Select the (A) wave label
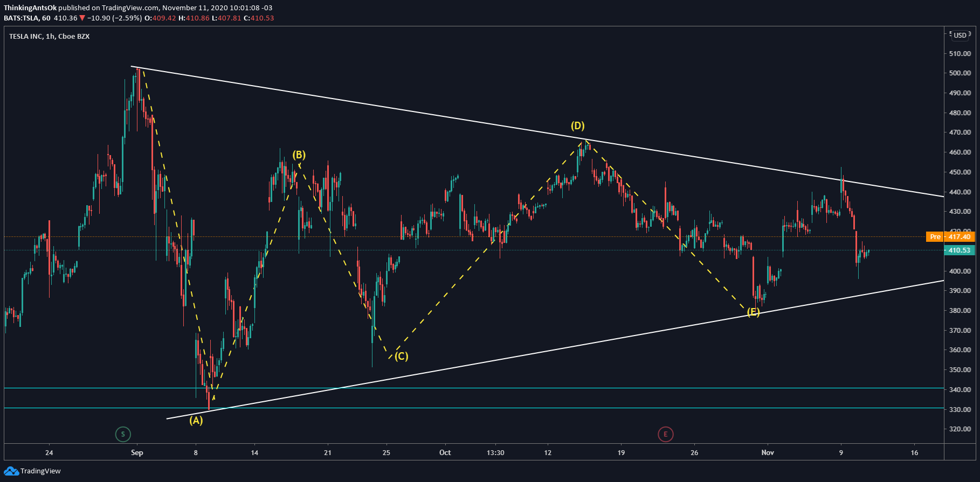This screenshot has width=980, height=482. tap(196, 421)
